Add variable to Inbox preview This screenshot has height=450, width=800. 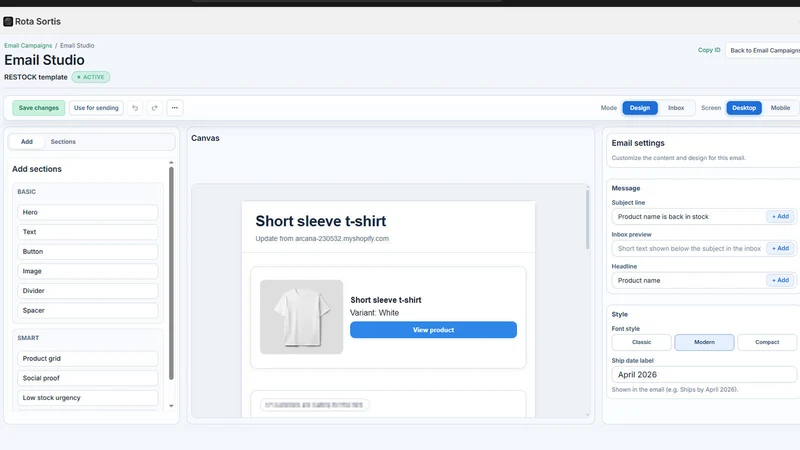pyautogui.click(x=780, y=248)
